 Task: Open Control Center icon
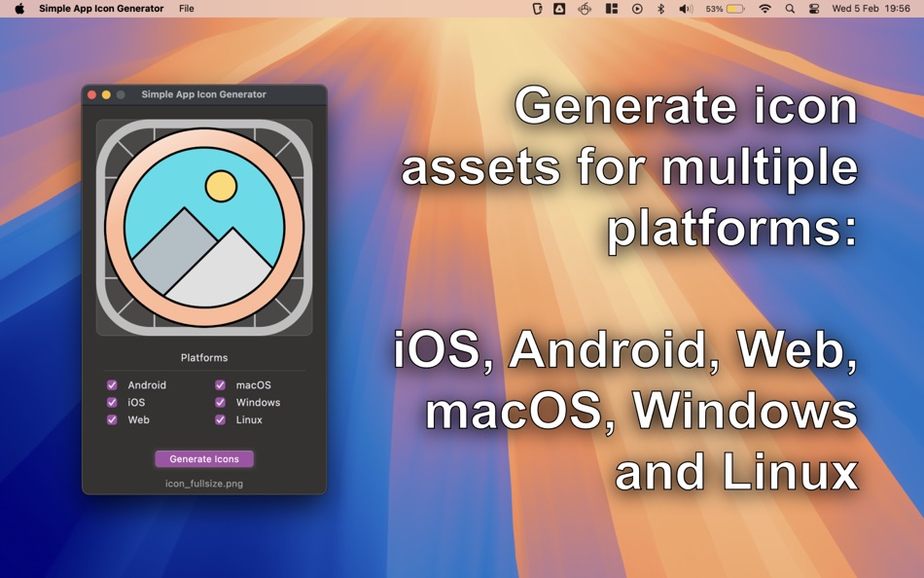(814, 8)
